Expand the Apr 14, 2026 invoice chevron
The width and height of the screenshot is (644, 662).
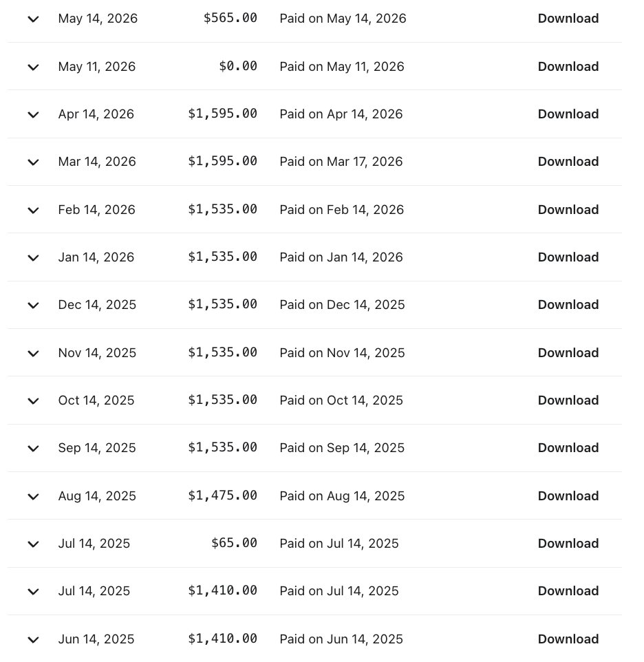click(x=33, y=114)
